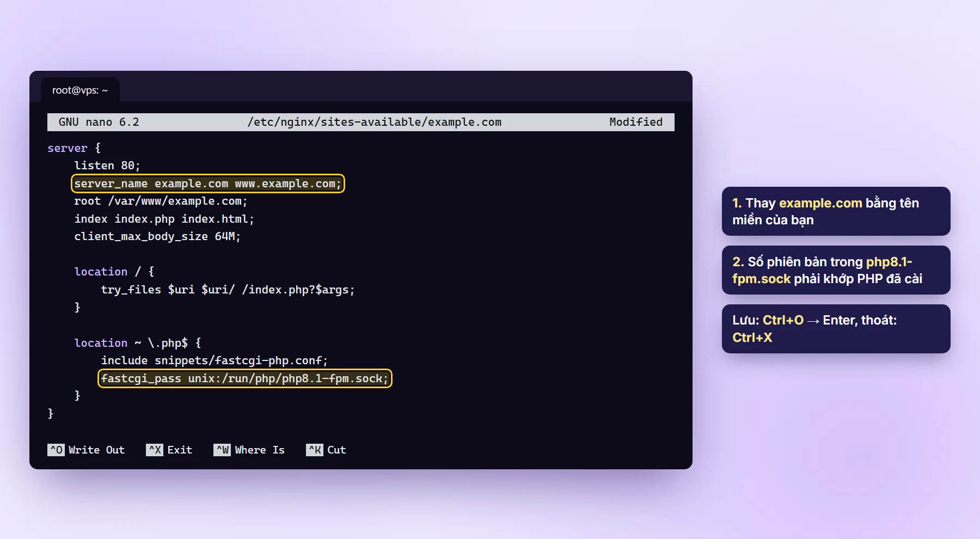Click the try_files directive line
The image size is (980, 539).
click(228, 290)
